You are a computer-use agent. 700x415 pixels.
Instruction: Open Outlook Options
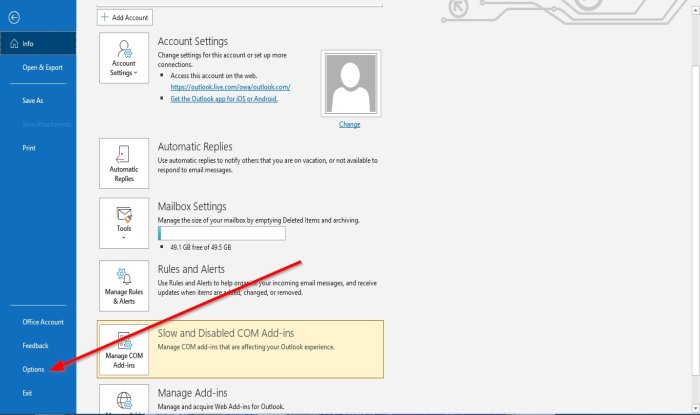click(x=33, y=369)
